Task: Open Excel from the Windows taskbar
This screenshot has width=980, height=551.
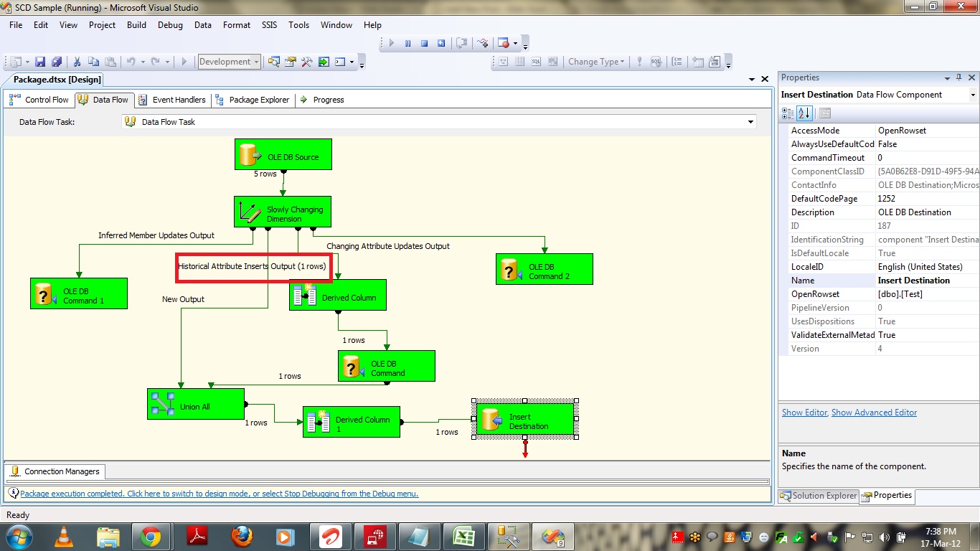Action: coord(462,536)
